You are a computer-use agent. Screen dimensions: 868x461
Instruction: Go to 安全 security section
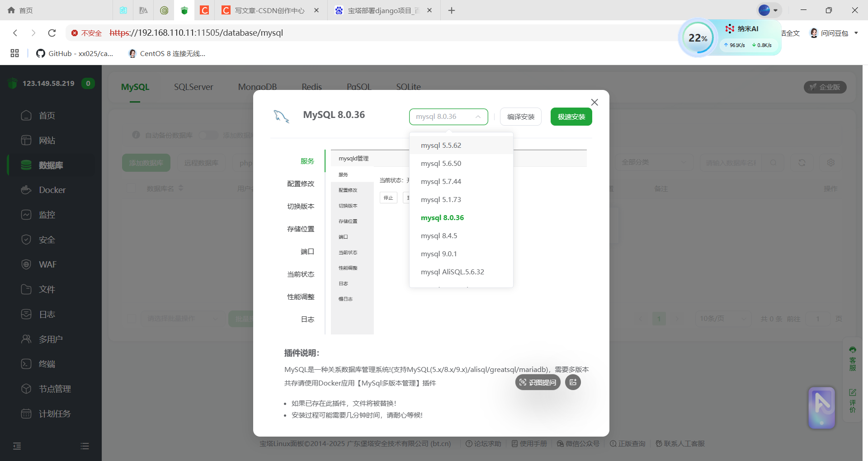(x=47, y=240)
